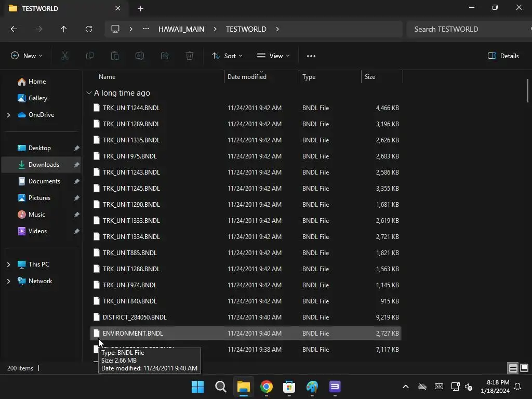The width and height of the screenshot is (532, 399).
Task: Sort by the Size column header
Action: [382, 77]
